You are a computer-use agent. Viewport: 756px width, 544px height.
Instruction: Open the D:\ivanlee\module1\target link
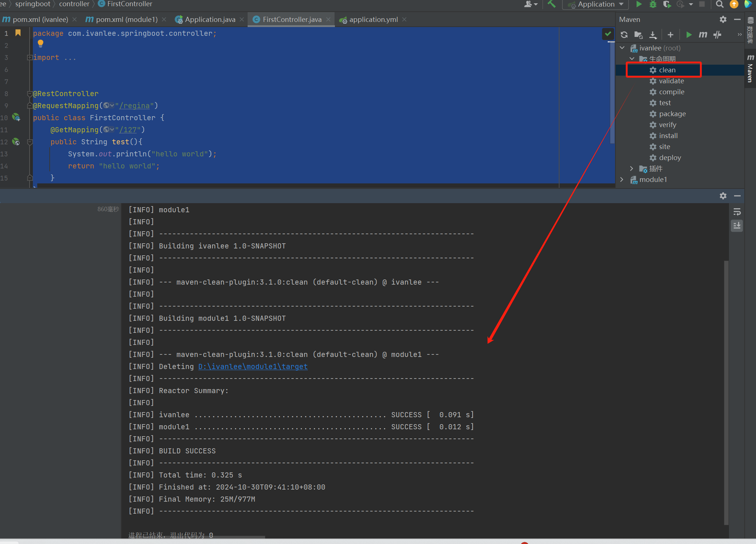pos(253,366)
